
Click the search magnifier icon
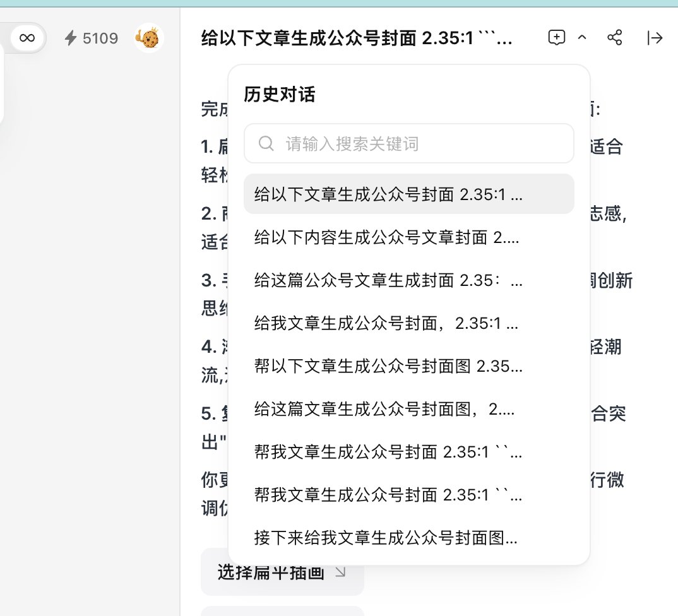point(266,143)
